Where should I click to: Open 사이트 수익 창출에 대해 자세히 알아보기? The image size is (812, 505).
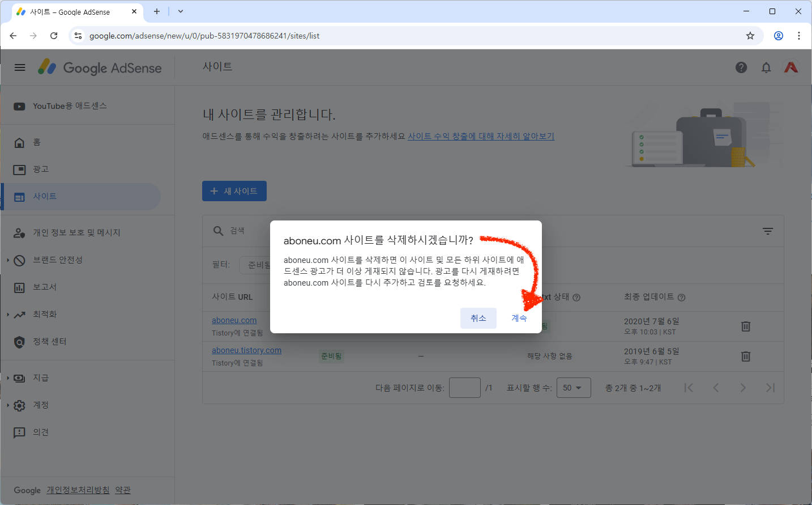(481, 136)
